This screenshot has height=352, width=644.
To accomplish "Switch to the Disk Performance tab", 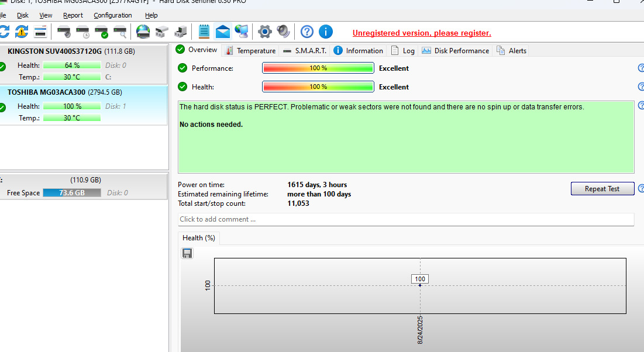I will pos(456,50).
